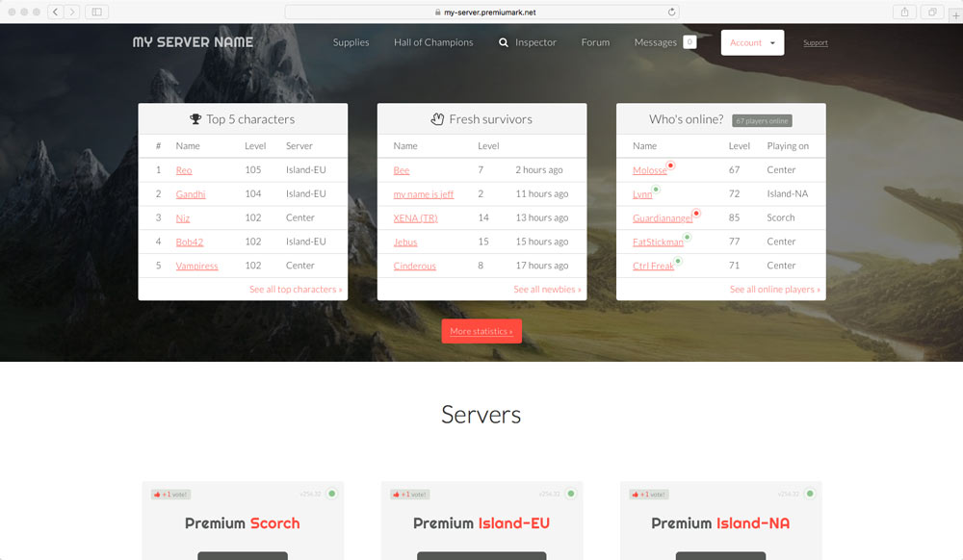Select the magnifying glass Inspector icon

point(502,42)
